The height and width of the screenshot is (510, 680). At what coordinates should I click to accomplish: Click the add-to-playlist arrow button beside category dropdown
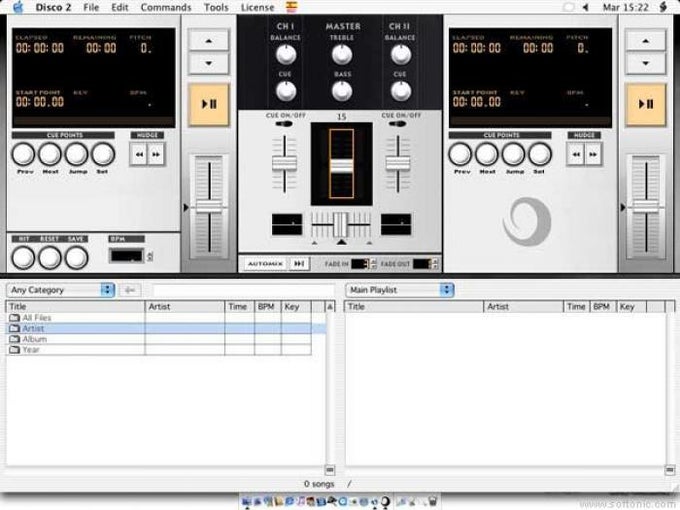(130, 290)
